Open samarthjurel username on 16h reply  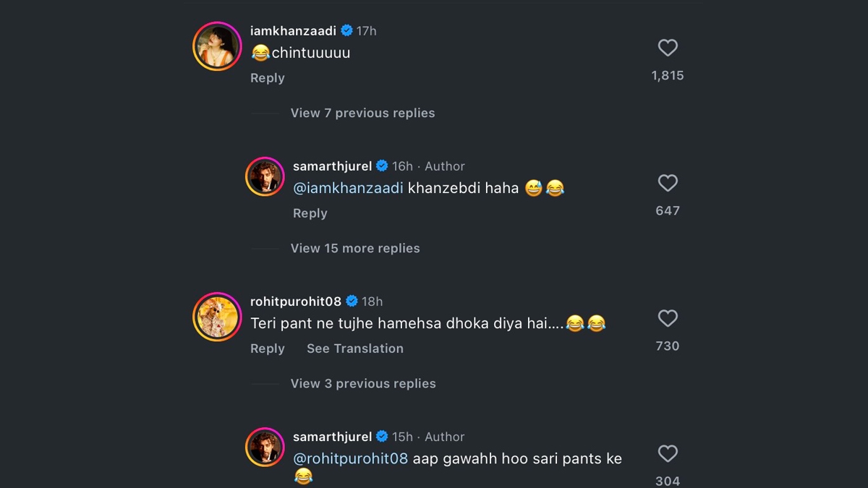(332, 166)
